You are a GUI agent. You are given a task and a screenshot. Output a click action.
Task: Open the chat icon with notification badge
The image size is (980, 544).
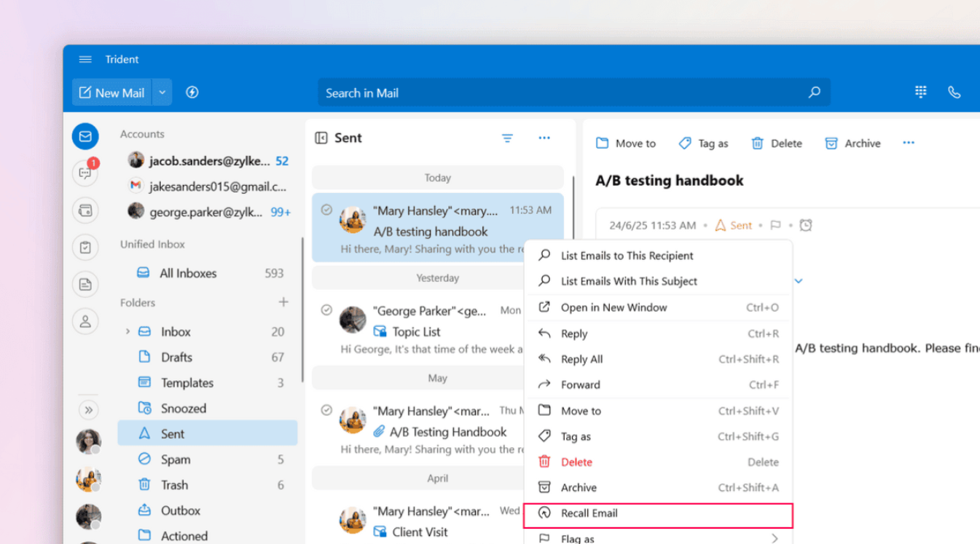coord(85,173)
